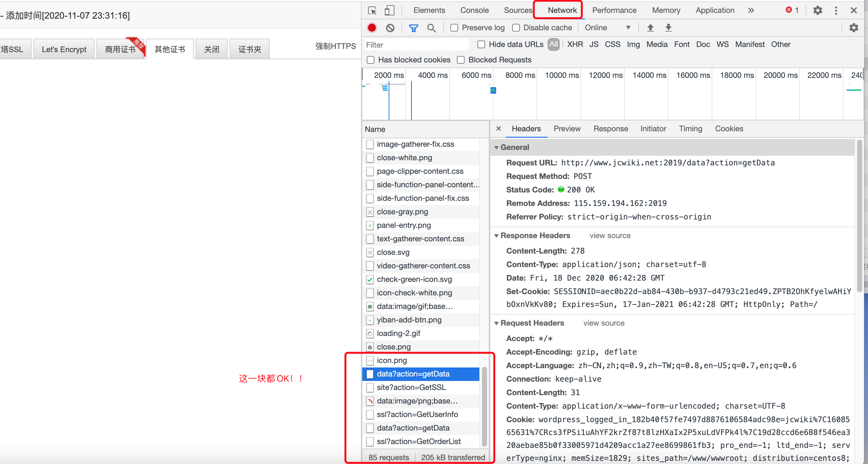Check Hide data URLs

pyautogui.click(x=481, y=44)
